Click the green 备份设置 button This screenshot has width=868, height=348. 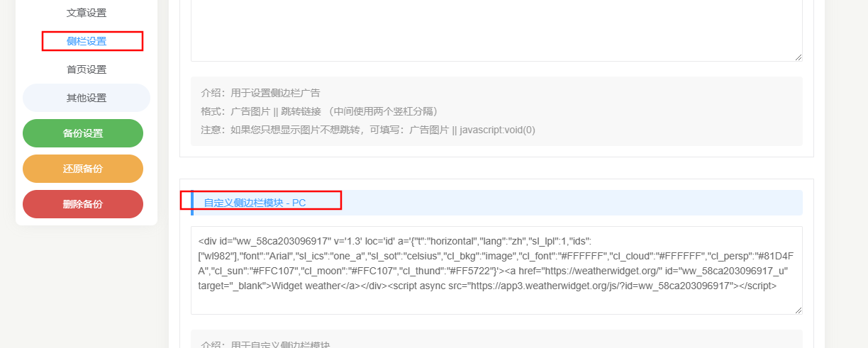83,133
